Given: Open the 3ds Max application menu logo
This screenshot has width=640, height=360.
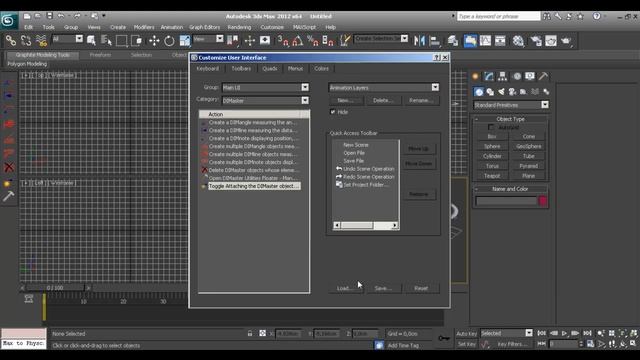Looking at the screenshot, I should (x=8, y=20).
